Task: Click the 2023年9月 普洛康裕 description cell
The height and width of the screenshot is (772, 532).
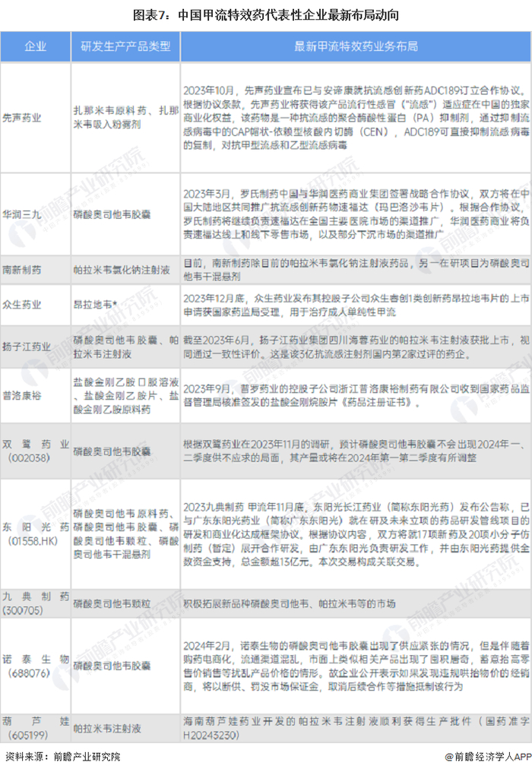Action: pyautogui.click(x=356, y=395)
